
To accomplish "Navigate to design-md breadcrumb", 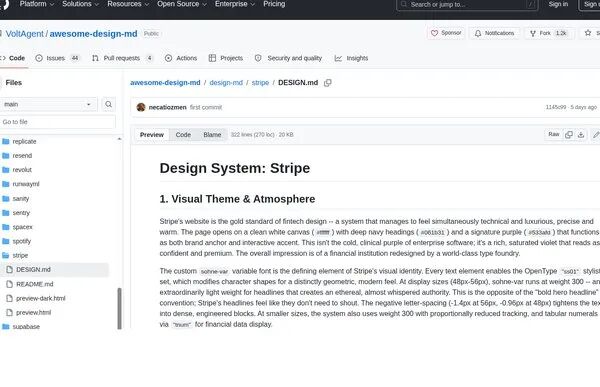I will (x=226, y=83).
